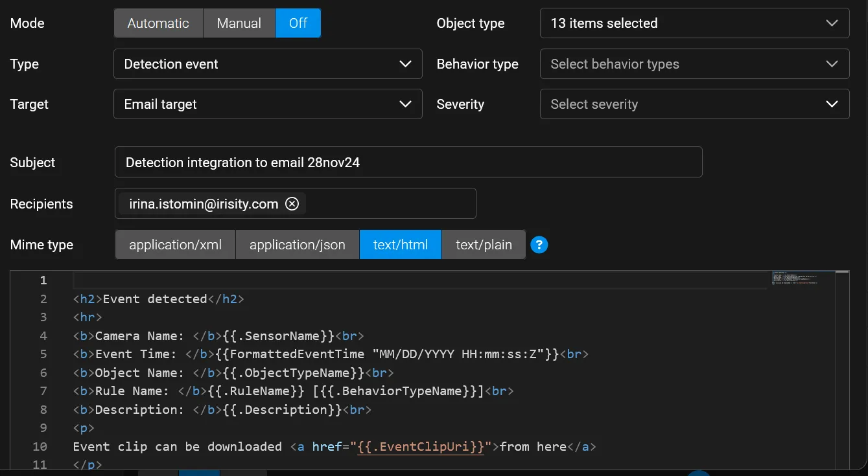The width and height of the screenshot is (868, 476).
Task: Expand Object type dropdown with 13 items selected
Action: click(x=694, y=23)
